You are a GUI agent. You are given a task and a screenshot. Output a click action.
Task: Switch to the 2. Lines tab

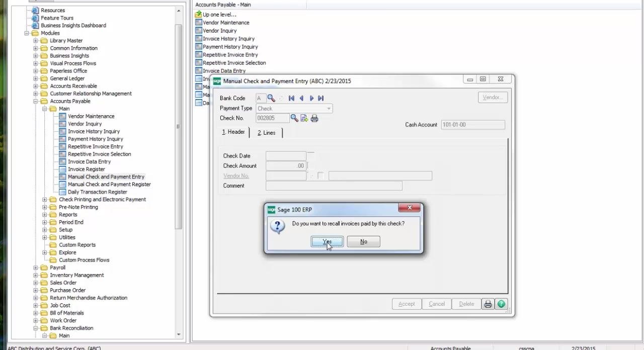pyautogui.click(x=266, y=133)
